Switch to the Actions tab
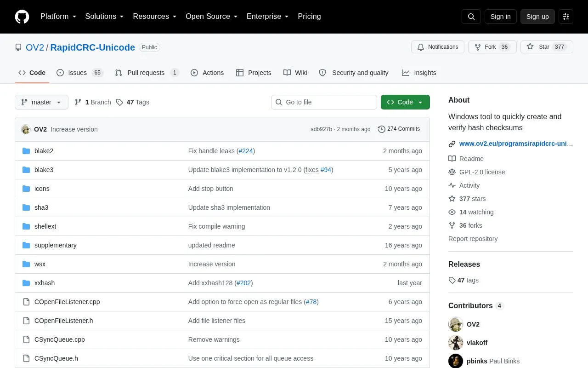 click(207, 73)
